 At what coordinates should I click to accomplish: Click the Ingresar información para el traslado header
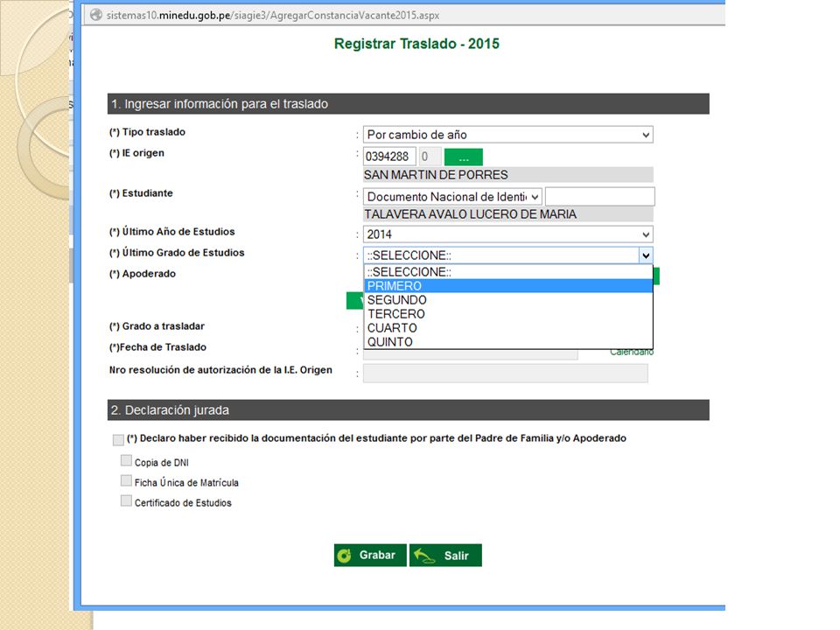(x=409, y=104)
